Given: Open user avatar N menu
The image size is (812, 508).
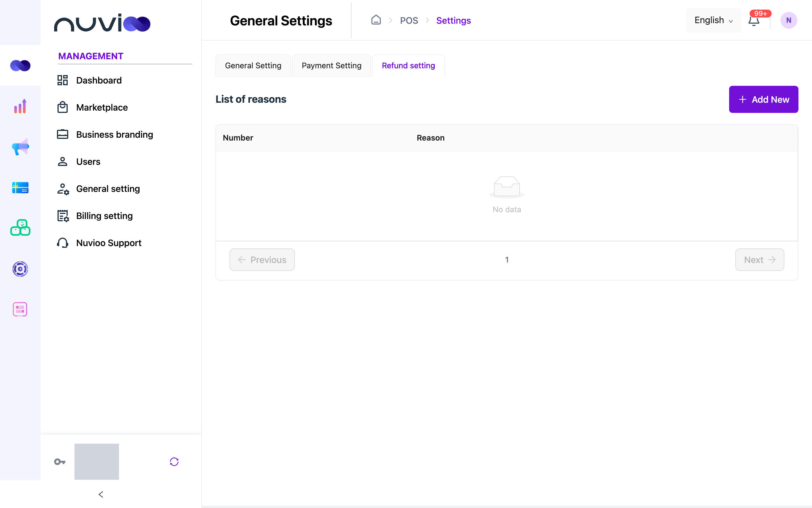Looking at the screenshot, I should 789,21.
